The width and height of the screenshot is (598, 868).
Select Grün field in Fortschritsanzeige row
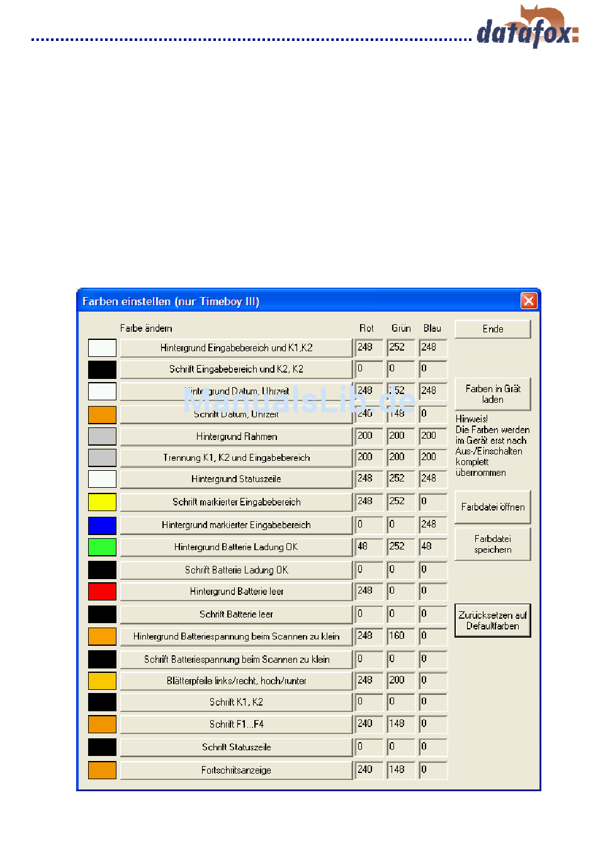401,770
